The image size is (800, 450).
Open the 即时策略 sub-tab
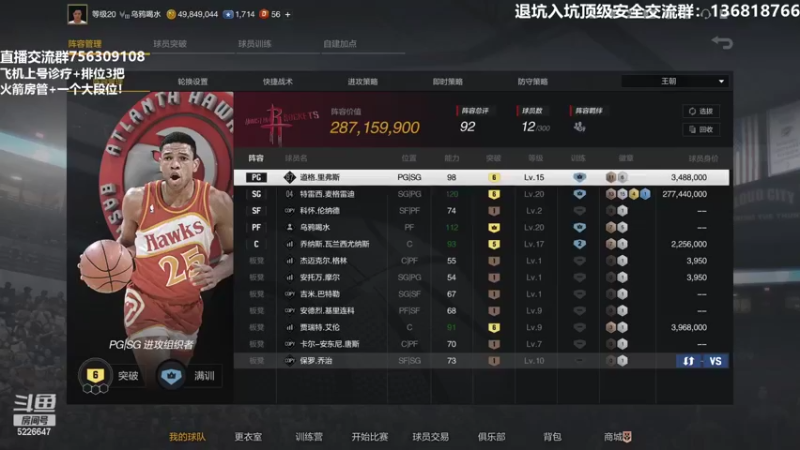[x=447, y=82]
